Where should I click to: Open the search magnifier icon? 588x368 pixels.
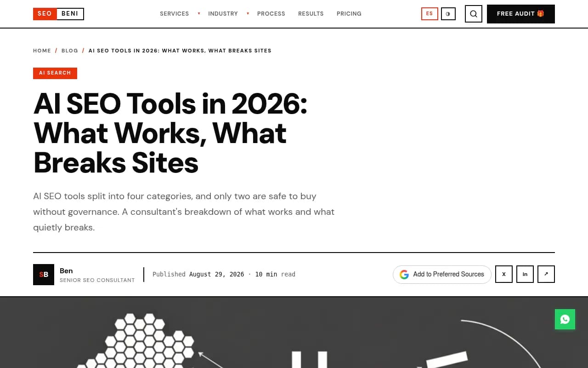point(474,14)
